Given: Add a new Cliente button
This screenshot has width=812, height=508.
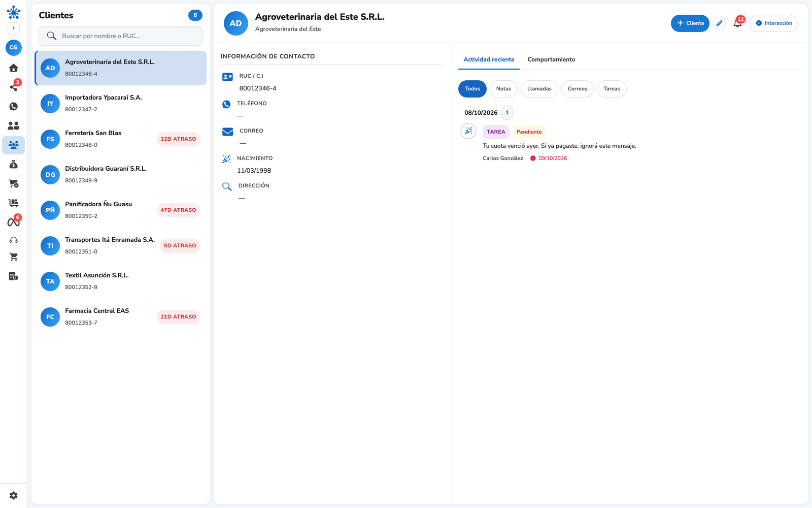Looking at the screenshot, I should (690, 23).
